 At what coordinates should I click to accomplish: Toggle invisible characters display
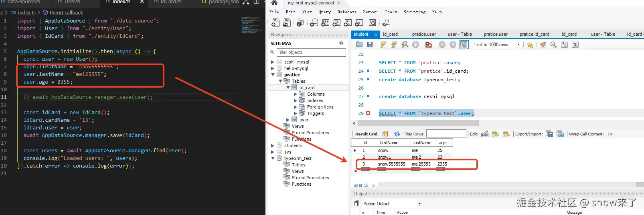pos(564,45)
